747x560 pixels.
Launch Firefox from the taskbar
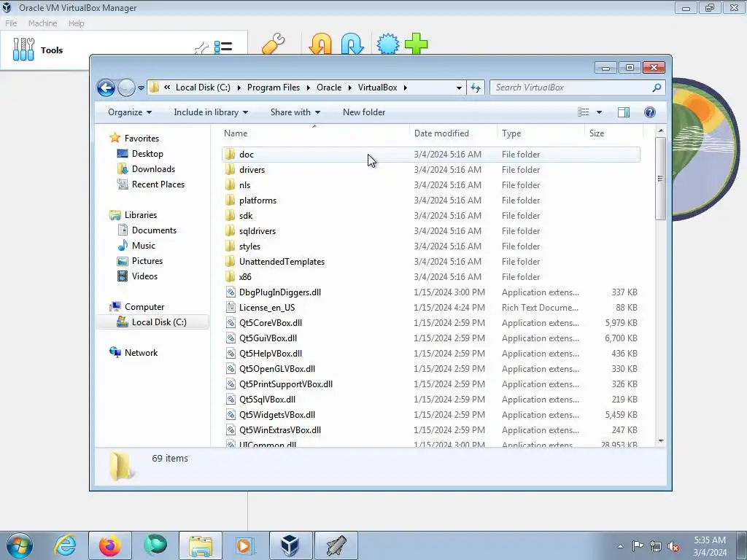[109, 545]
